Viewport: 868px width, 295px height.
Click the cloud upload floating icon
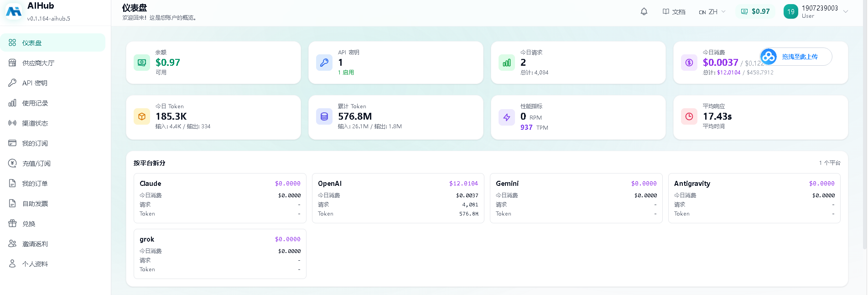point(769,57)
